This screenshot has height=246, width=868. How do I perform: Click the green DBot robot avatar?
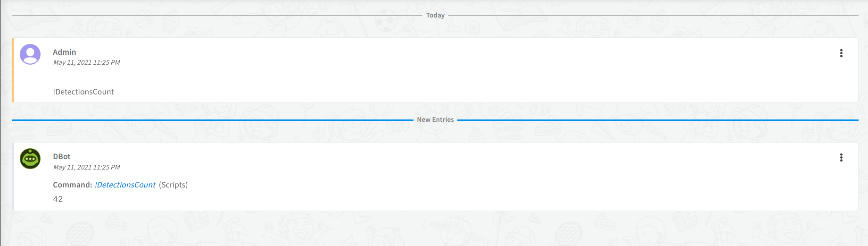30,159
